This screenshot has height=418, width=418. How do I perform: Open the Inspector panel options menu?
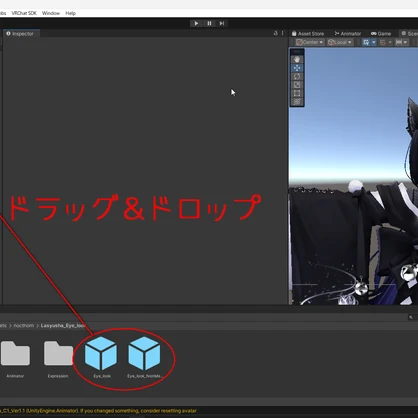282,33
